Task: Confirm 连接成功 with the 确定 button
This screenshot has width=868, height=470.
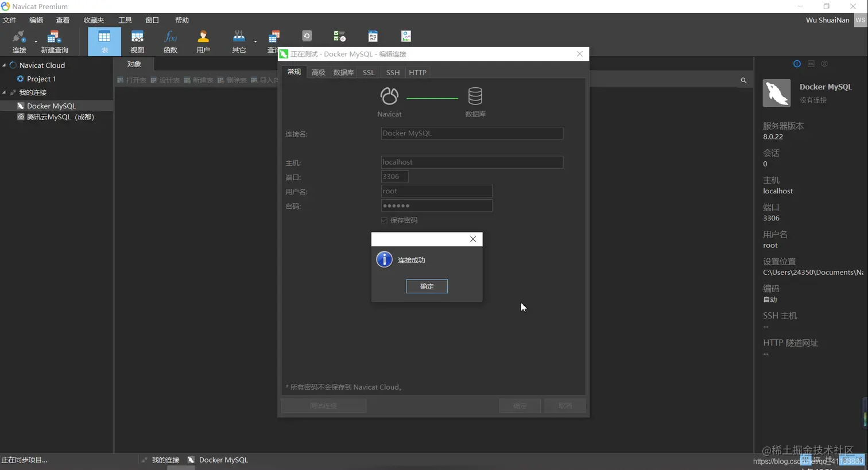Action: click(x=427, y=286)
